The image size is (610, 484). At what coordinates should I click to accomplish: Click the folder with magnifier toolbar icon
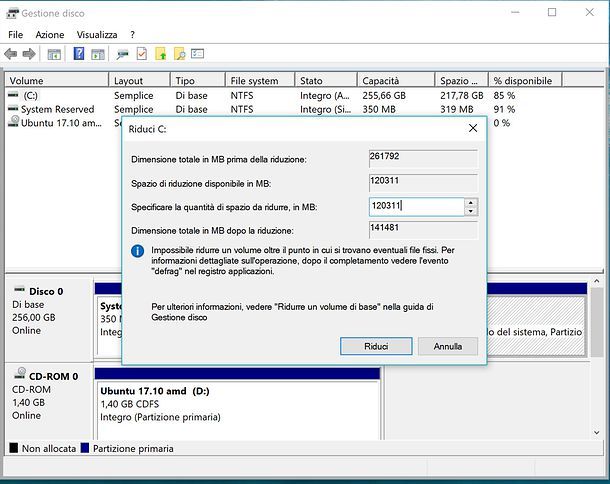pyautogui.click(x=179, y=53)
